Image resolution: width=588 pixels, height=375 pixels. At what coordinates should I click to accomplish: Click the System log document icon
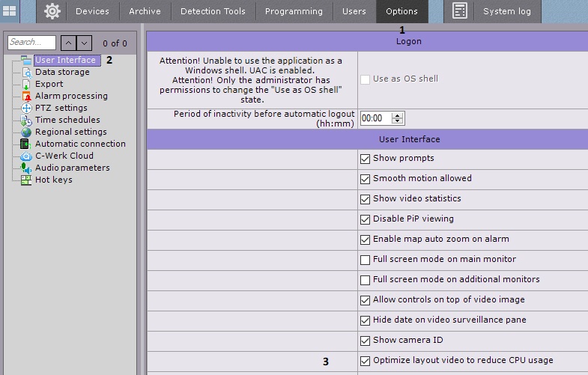tap(460, 11)
